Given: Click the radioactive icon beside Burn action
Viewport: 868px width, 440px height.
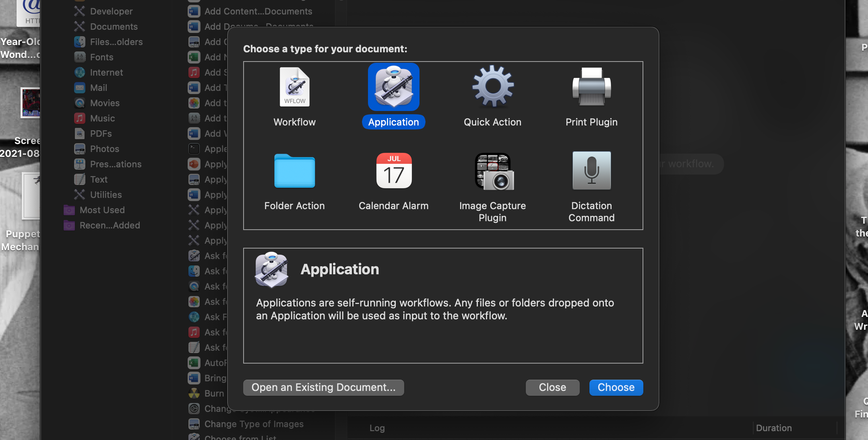Looking at the screenshot, I should pos(194,393).
